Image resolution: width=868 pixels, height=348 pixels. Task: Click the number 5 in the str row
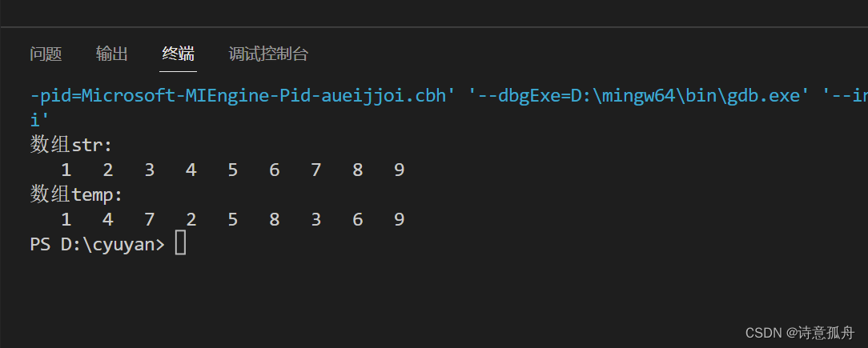point(232,170)
